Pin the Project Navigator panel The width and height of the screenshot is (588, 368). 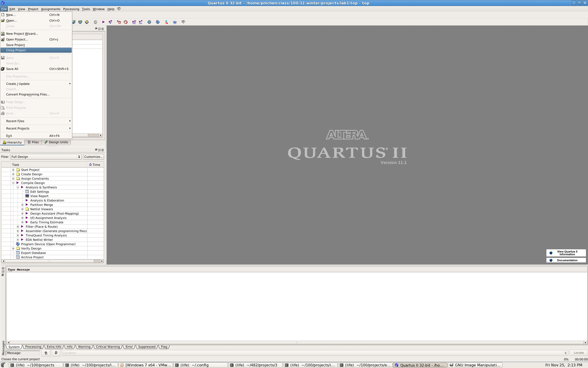coord(96,29)
